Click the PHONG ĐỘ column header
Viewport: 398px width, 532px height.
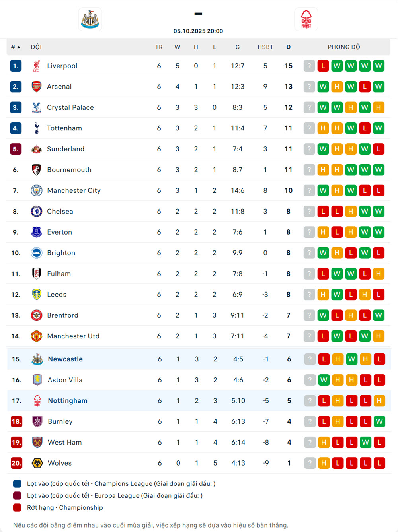tap(344, 47)
